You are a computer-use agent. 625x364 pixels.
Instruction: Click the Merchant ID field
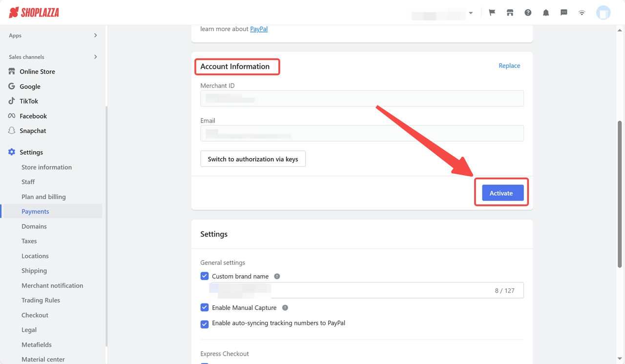point(362,99)
